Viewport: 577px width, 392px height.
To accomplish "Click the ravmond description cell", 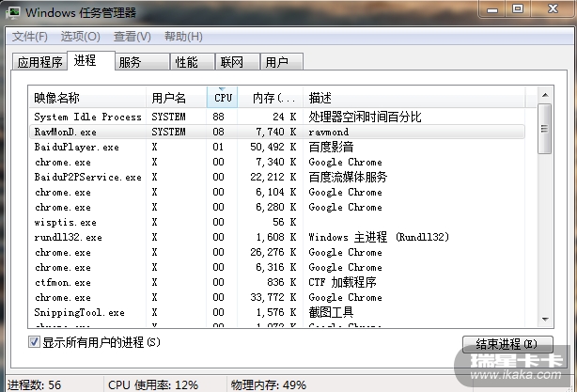I will click(328, 132).
